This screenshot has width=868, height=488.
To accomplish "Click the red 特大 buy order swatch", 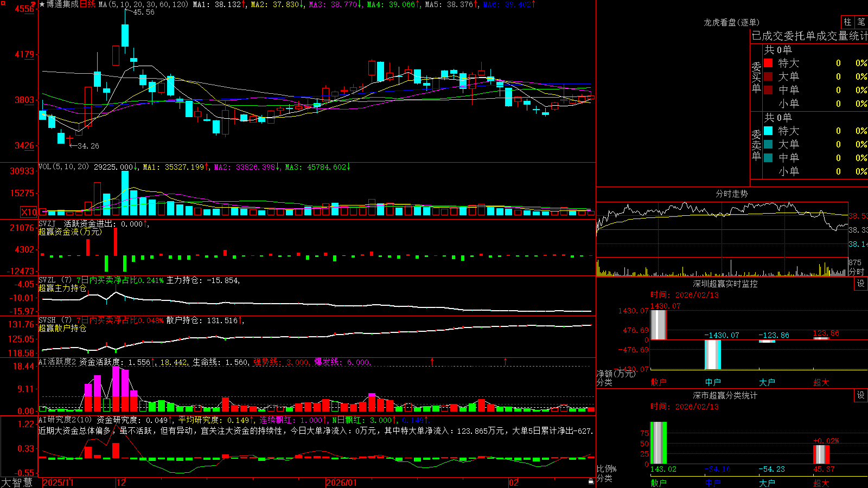I will [768, 63].
